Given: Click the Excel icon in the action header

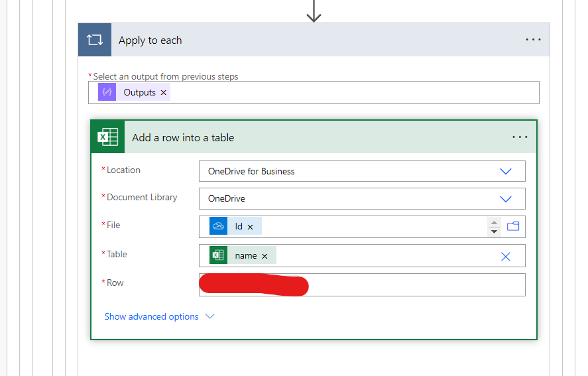Looking at the screenshot, I should pos(108,137).
